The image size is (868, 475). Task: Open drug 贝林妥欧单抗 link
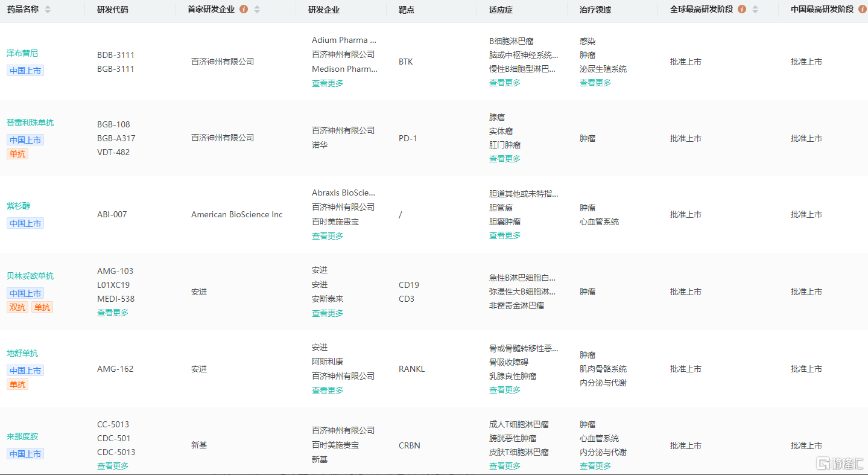pyautogui.click(x=30, y=276)
